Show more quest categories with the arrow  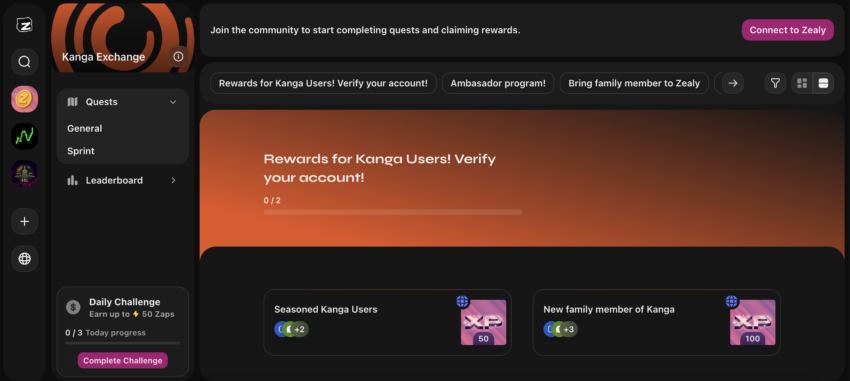(733, 83)
